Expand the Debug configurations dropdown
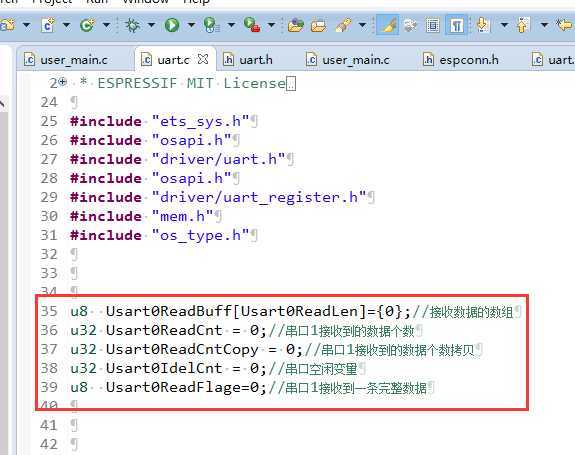This screenshot has height=455, width=575. [x=151, y=25]
